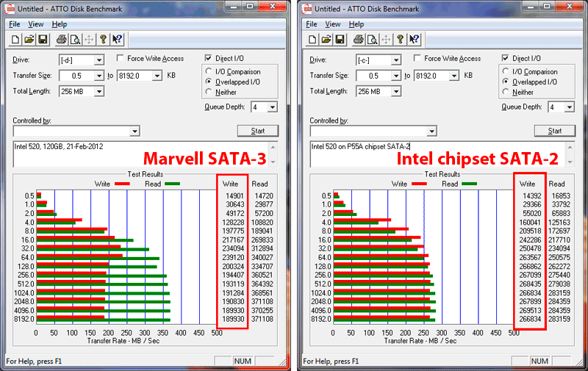Click Help question mark icon in right window

400,40
